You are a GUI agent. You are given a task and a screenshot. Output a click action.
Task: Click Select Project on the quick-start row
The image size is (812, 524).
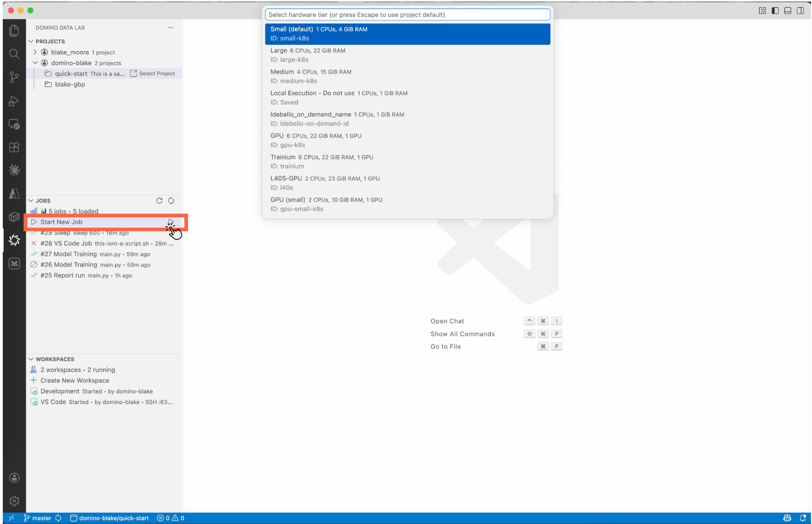click(x=152, y=73)
